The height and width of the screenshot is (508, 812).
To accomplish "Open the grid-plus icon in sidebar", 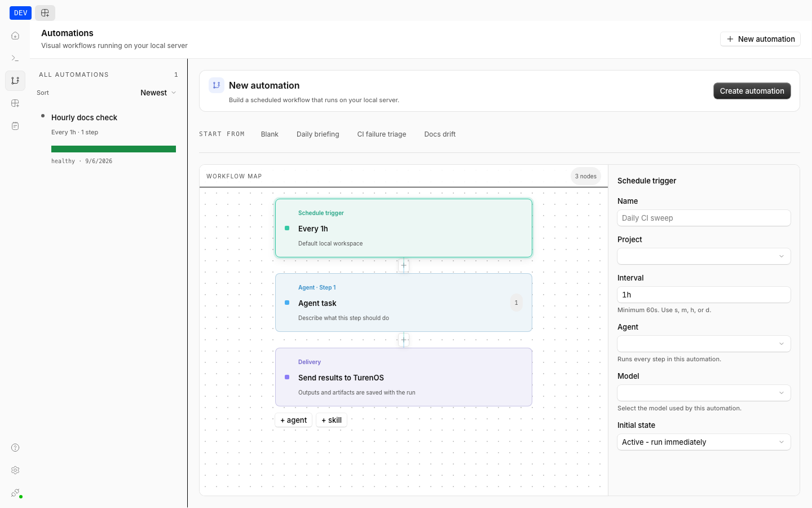I will click(15, 103).
